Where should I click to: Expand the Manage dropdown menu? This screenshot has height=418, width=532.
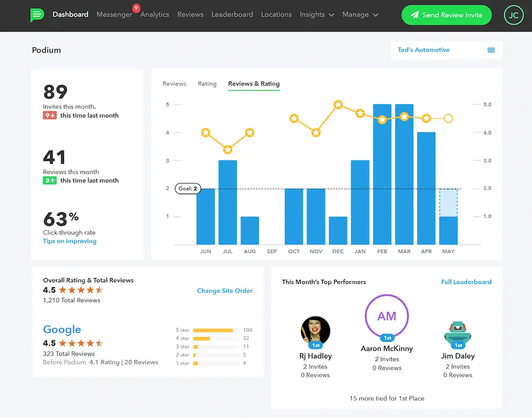[x=360, y=14]
